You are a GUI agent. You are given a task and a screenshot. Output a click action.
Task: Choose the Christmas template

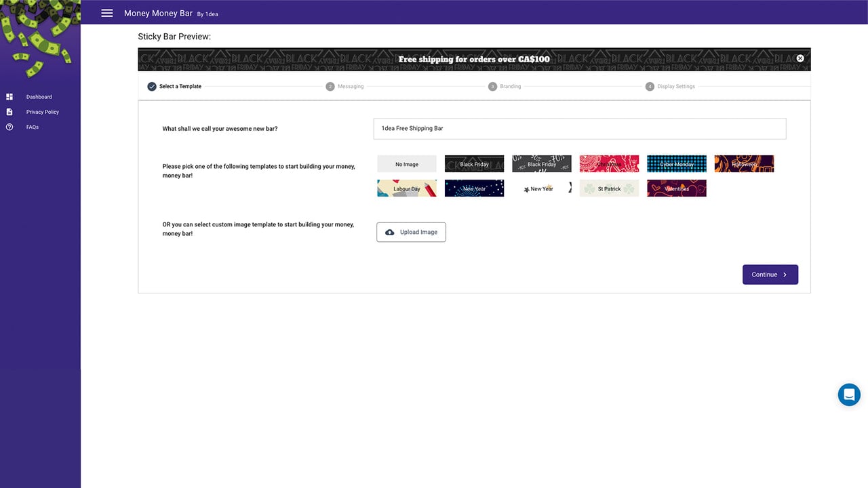609,164
